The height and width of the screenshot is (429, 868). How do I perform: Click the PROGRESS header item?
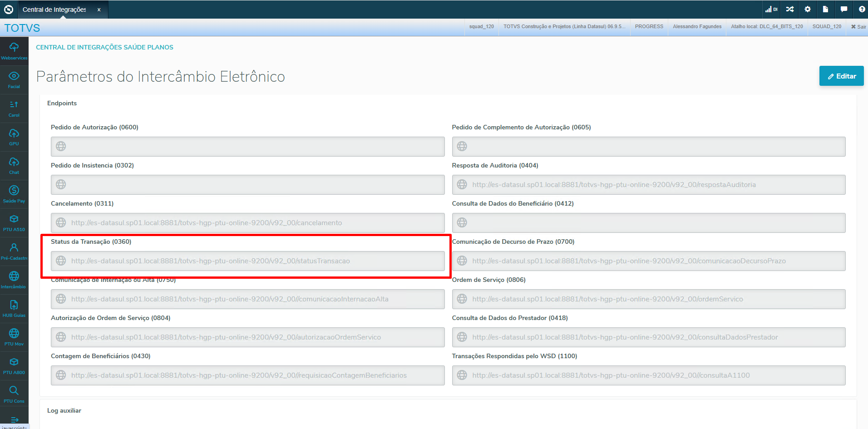(x=649, y=27)
